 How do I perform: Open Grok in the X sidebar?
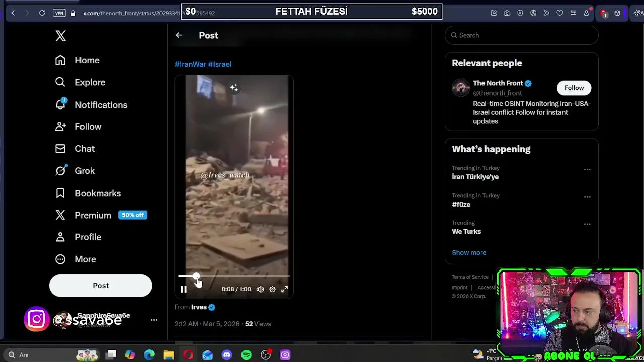tap(75, 171)
